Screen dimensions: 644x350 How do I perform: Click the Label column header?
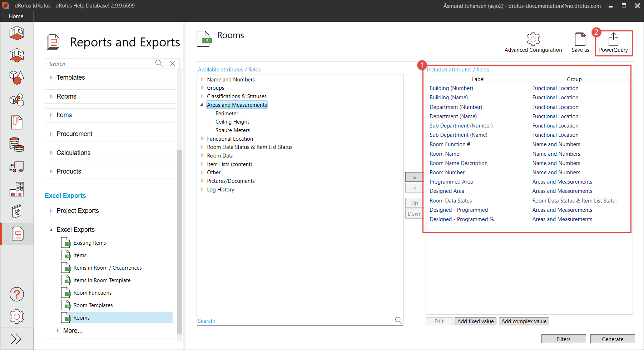click(x=478, y=79)
